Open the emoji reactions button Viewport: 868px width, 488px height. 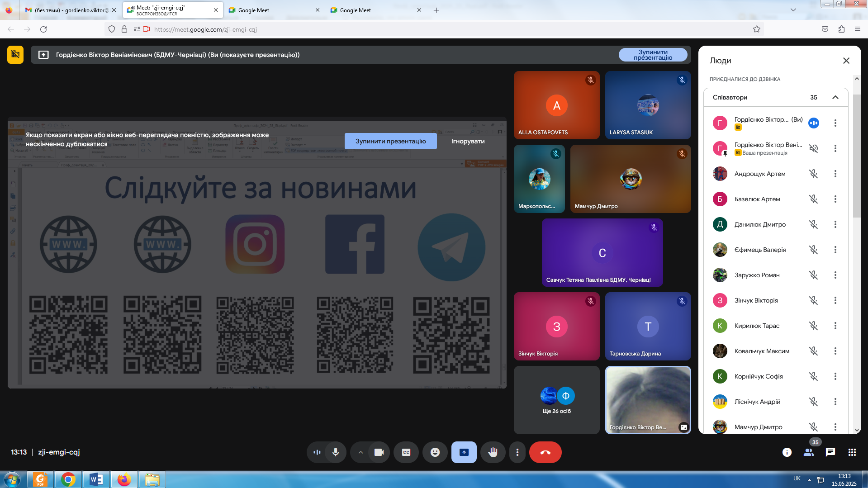point(435,452)
